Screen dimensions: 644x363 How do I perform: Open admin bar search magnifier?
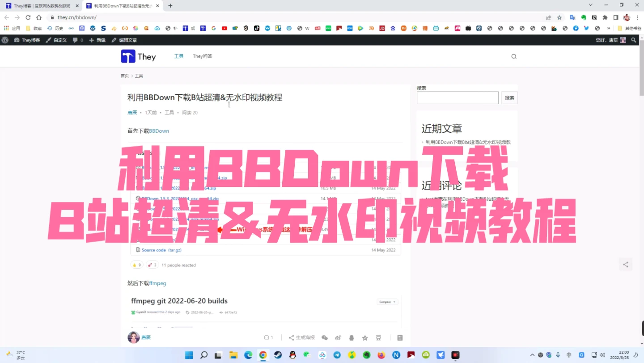point(634,40)
